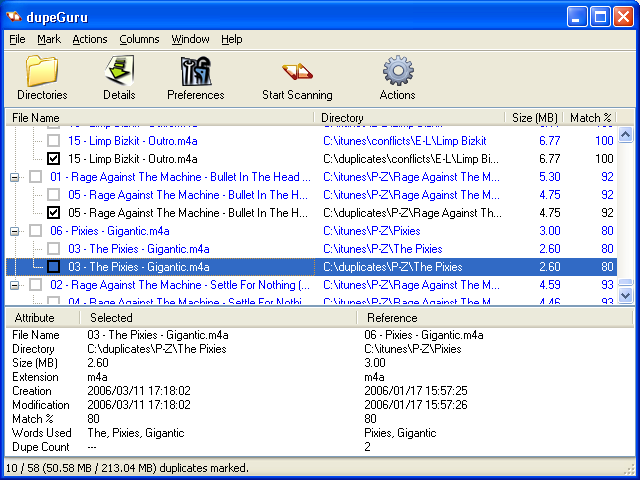Screen dimensions: 640x480
Task: Minimize the dupeGuru window
Action: 577,17
